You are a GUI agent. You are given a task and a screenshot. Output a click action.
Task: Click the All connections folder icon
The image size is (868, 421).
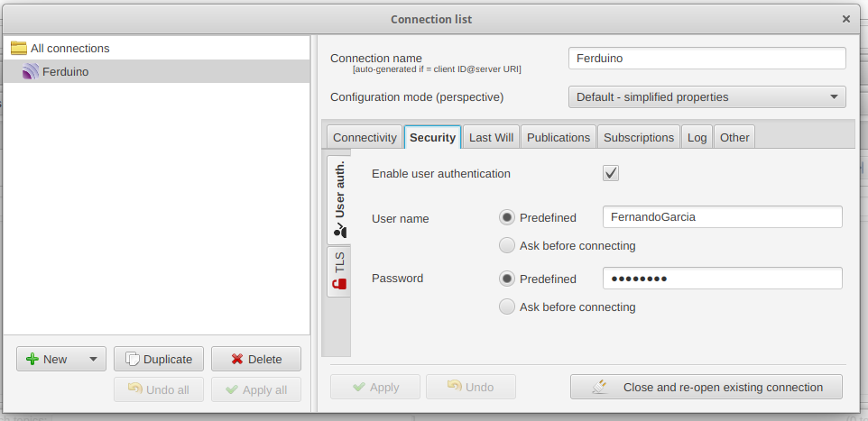[x=18, y=49]
